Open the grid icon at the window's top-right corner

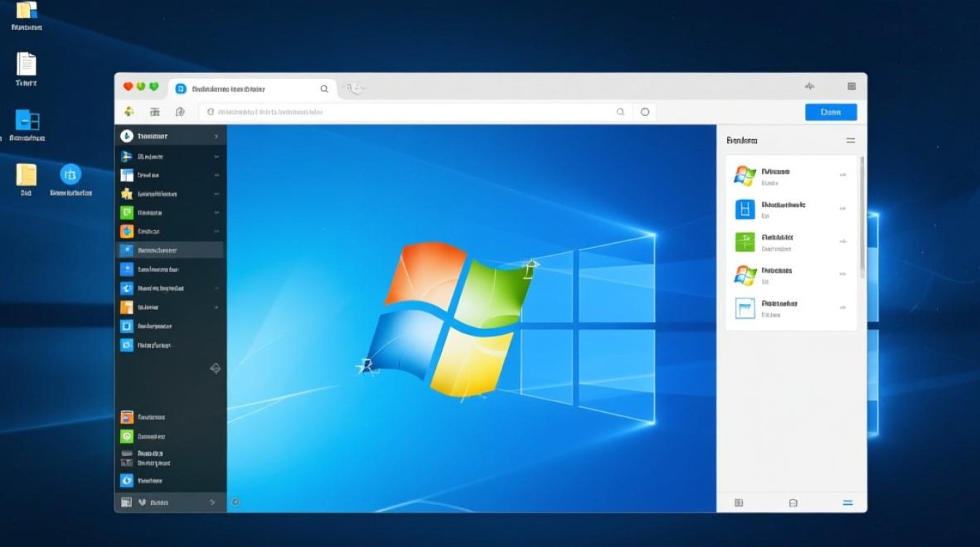(x=851, y=86)
